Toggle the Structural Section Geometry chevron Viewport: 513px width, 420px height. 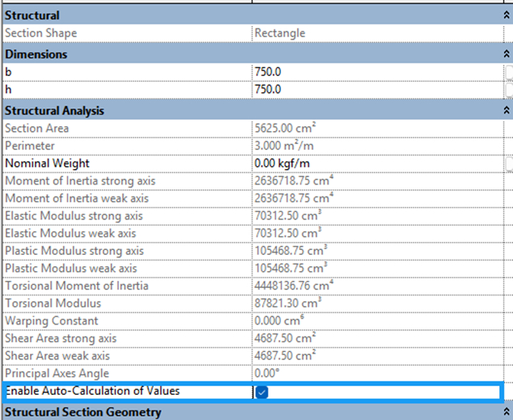pyautogui.click(x=507, y=412)
